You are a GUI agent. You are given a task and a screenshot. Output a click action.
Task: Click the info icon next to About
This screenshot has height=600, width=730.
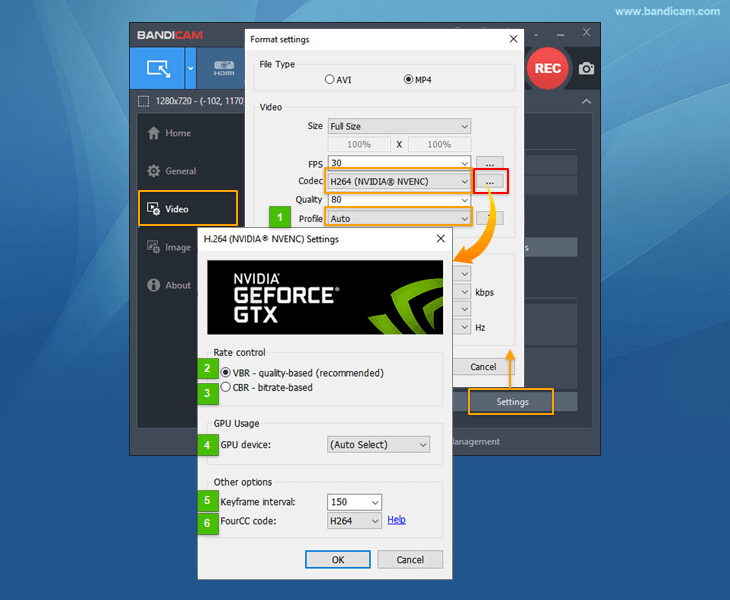(153, 285)
